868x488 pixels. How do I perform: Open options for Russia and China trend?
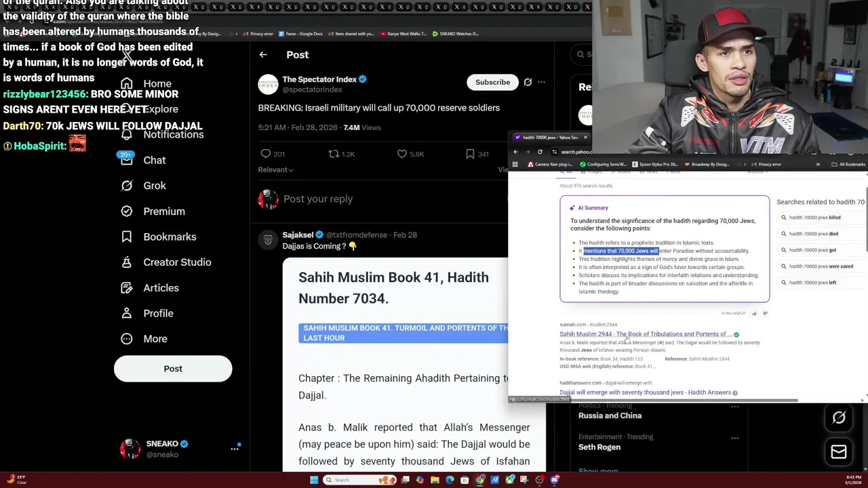734,407
